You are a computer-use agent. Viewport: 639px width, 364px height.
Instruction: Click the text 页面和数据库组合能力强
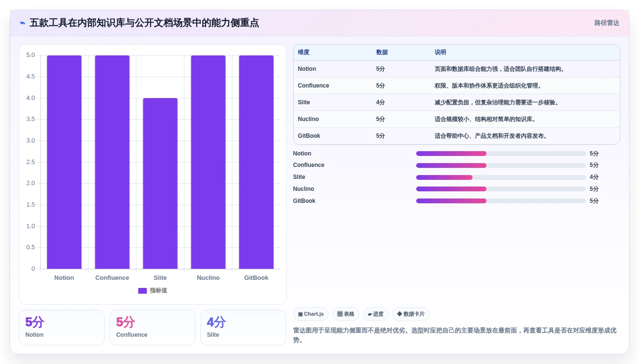(x=466, y=69)
